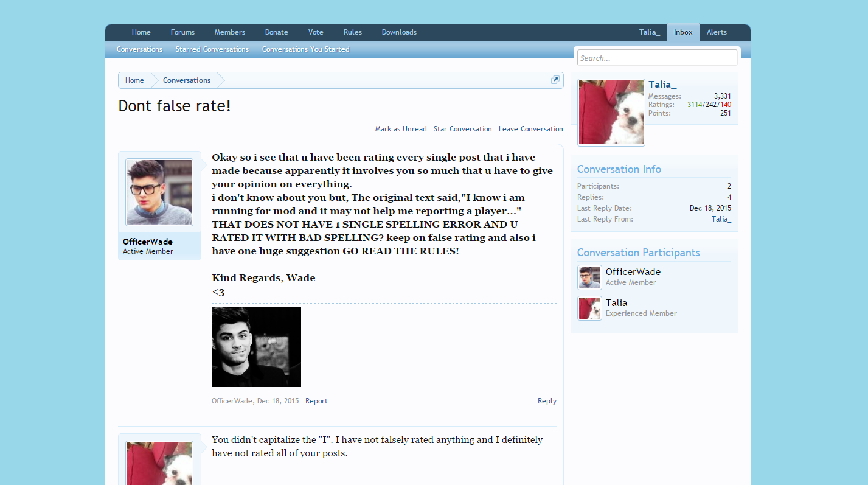The image size is (868, 485).
Task: Open the Downloads navigation tab
Action: point(399,32)
